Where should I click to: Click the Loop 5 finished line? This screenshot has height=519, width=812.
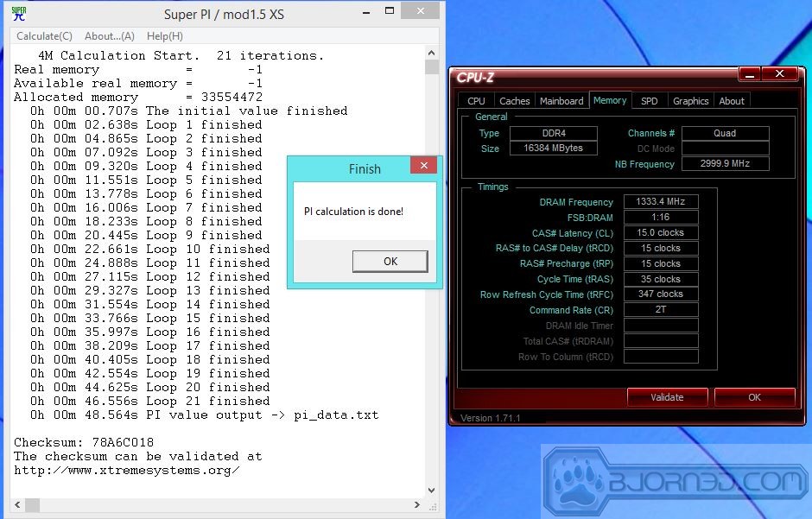[x=146, y=180]
